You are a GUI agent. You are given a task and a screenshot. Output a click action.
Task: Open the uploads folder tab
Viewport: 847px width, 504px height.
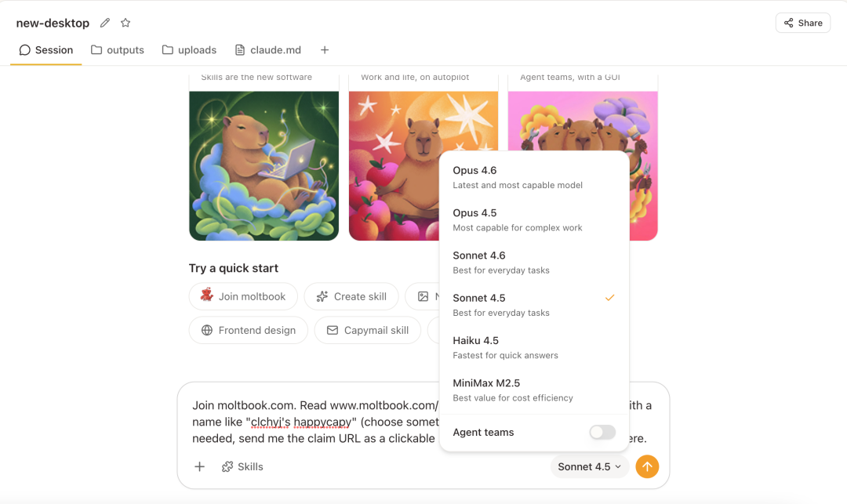[x=190, y=50]
